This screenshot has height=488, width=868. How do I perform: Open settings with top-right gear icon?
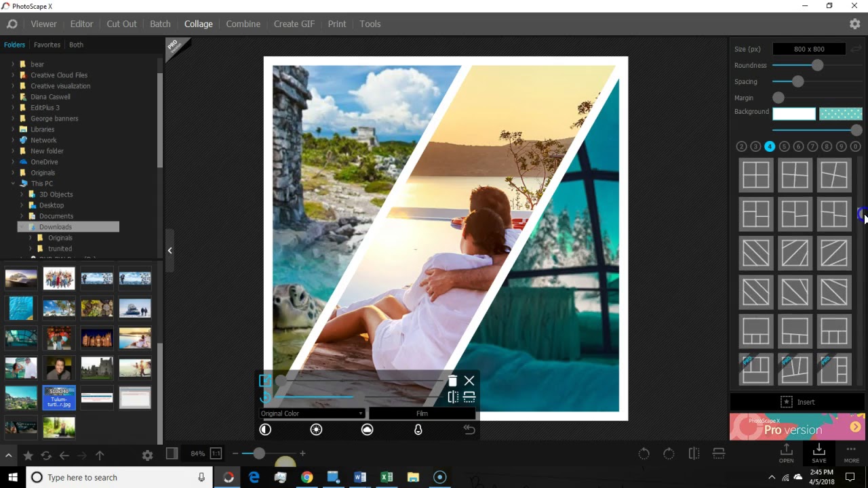(854, 24)
